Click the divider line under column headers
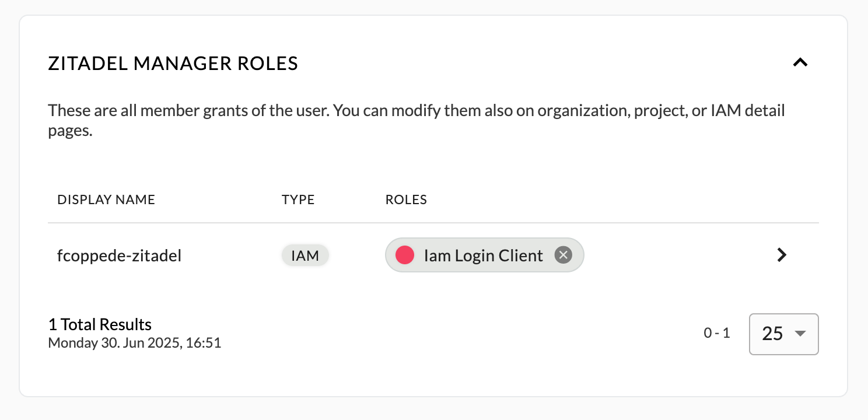Viewport: 868px width, 420px height. tap(433, 223)
